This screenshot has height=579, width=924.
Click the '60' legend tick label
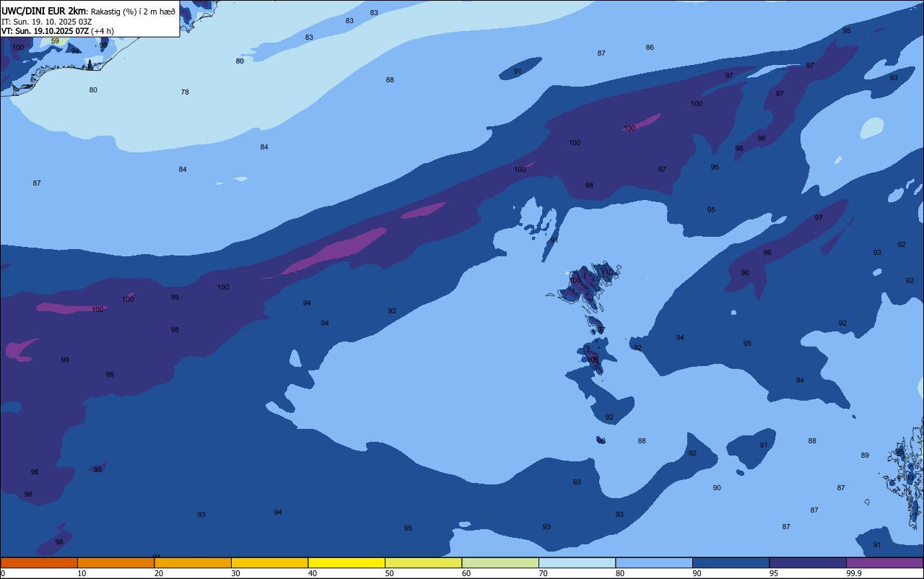point(466,573)
